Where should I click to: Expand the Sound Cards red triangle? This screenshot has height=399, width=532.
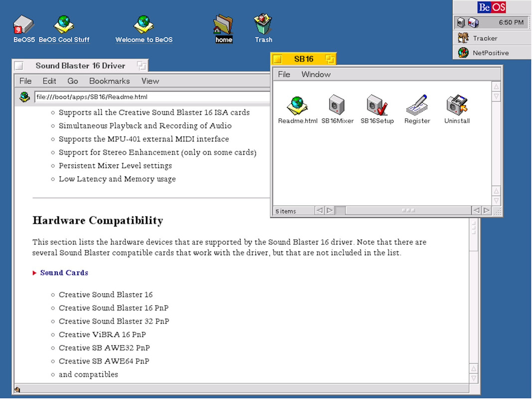(34, 273)
